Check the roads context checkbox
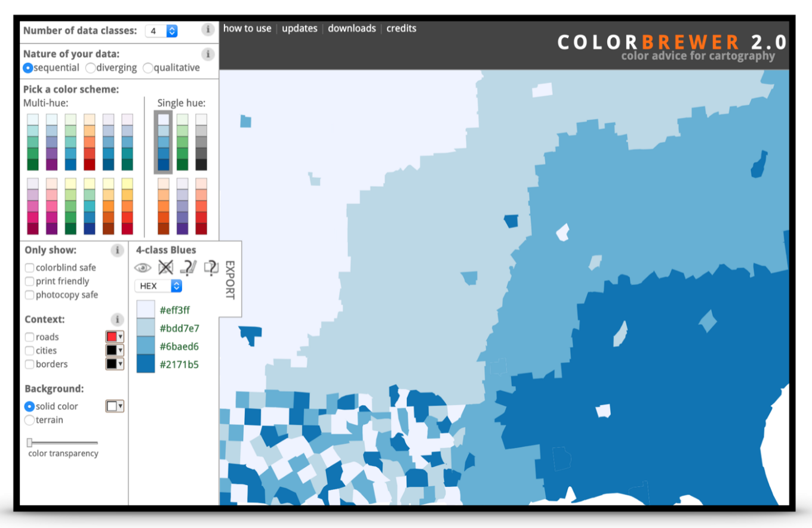Viewport: 812px width, 528px height. click(29, 337)
